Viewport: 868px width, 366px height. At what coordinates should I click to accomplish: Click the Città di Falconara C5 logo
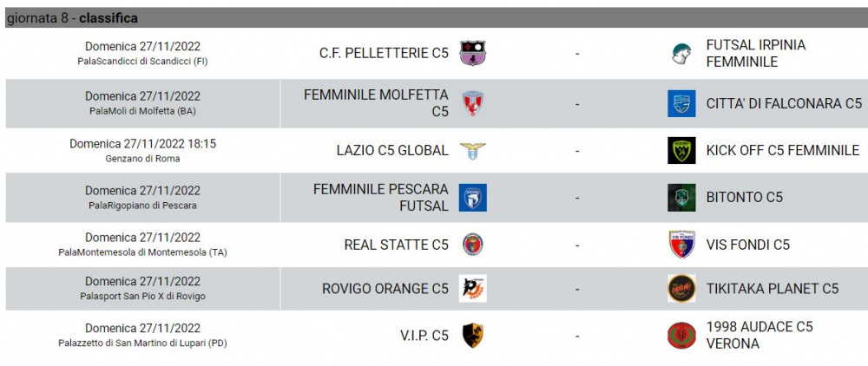[x=681, y=103]
